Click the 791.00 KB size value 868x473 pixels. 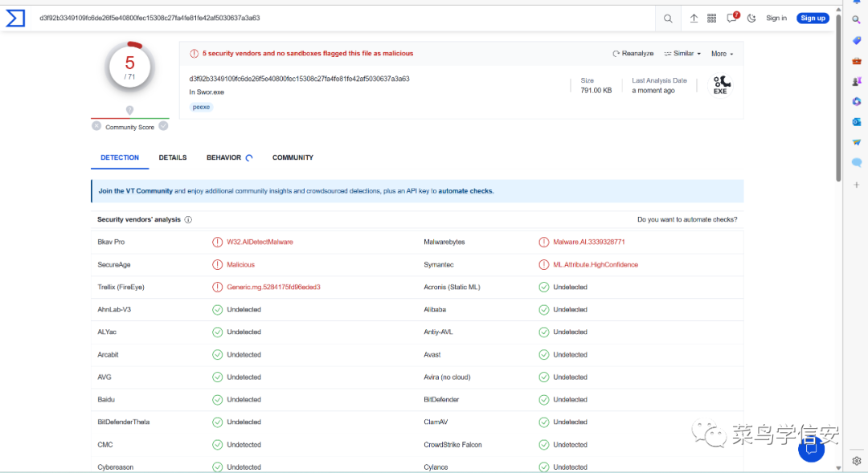point(596,91)
